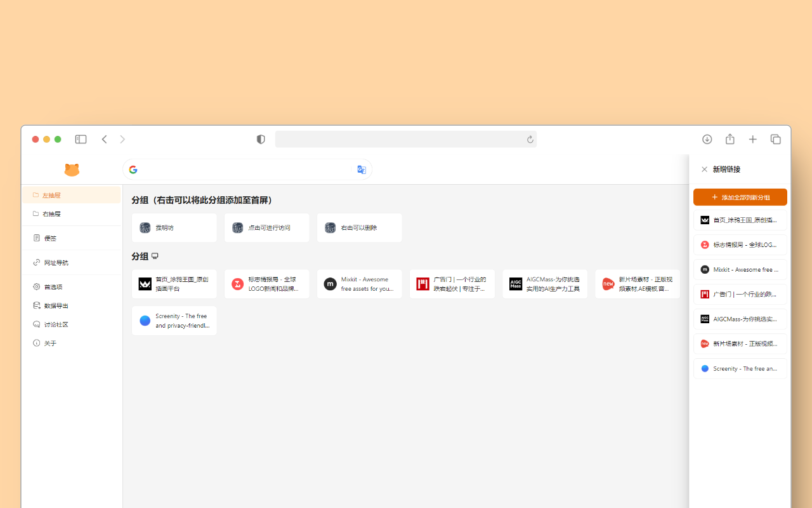
Task: Click the translate icon in the search bar
Action: (x=362, y=170)
